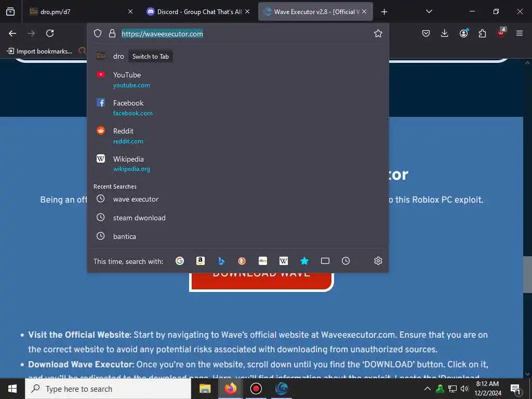Screen dimensions: 532x399
Task: Select the Wave Executor v2.8 tab
Action: tap(315, 11)
